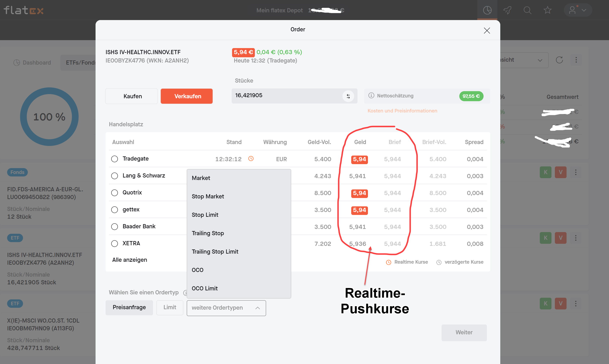Click the XETRA spread value 0,008

475,244
